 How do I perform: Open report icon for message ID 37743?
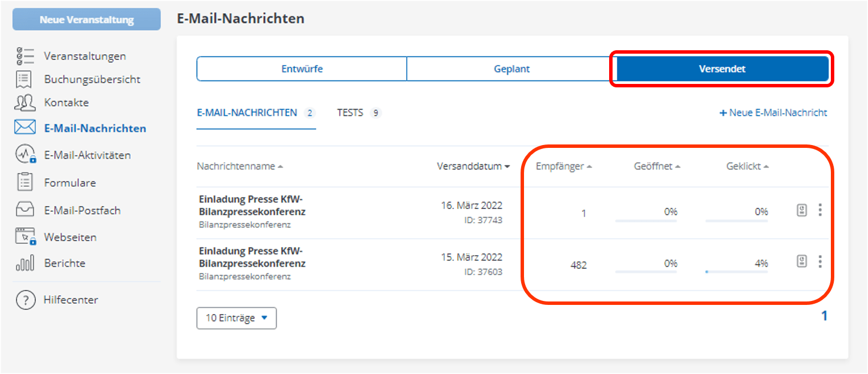[802, 210]
